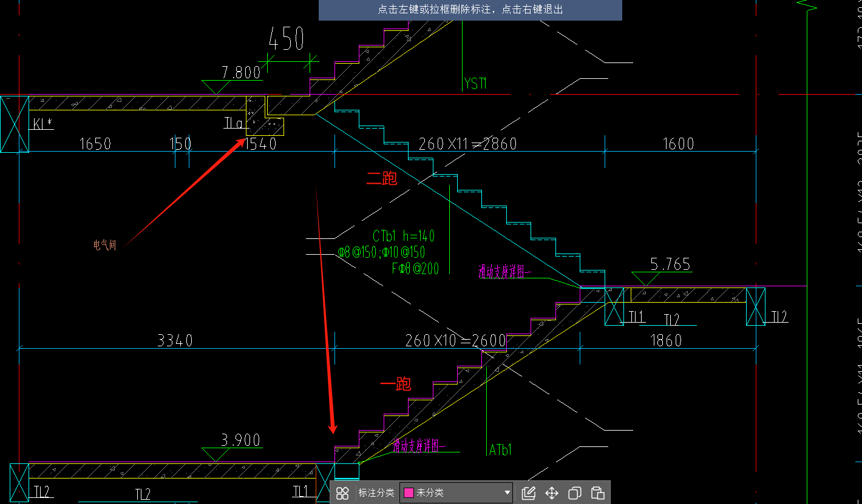The width and height of the screenshot is (862, 504).
Task: Click the elevation label 3.900
Action: tap(241, 440)
